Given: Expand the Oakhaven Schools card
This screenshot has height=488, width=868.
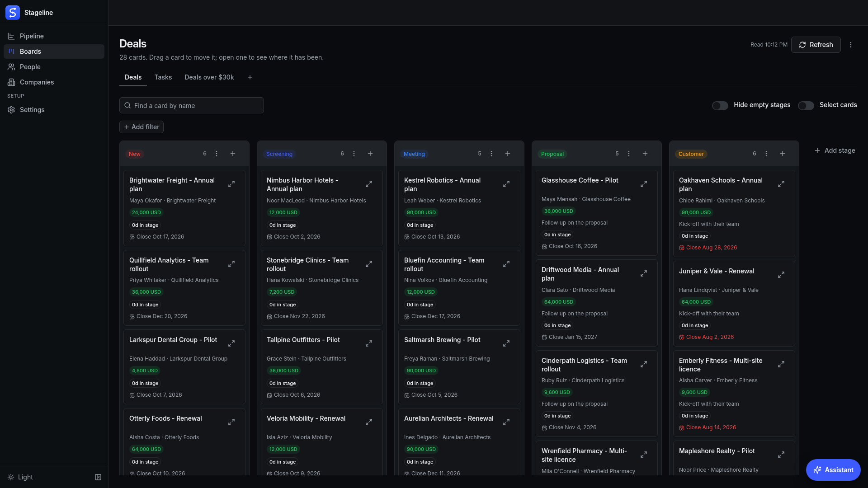Looking at the screenshot, I should 781,184.
